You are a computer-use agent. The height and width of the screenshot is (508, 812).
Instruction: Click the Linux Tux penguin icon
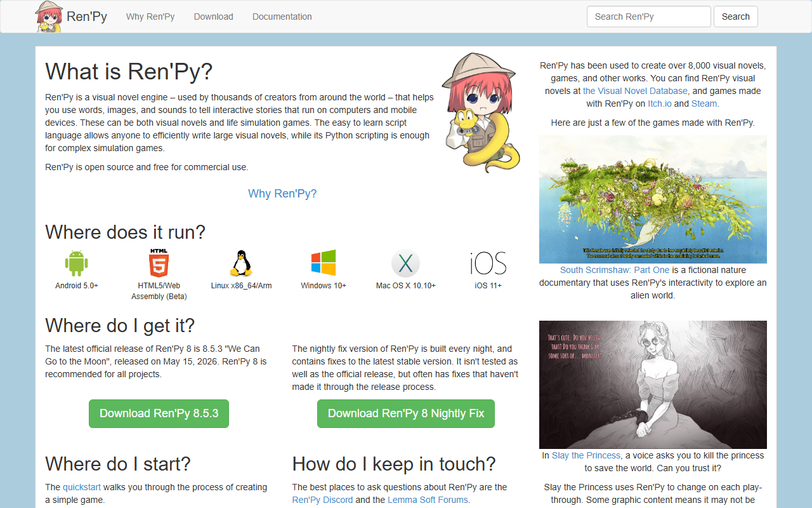[241, 263]
